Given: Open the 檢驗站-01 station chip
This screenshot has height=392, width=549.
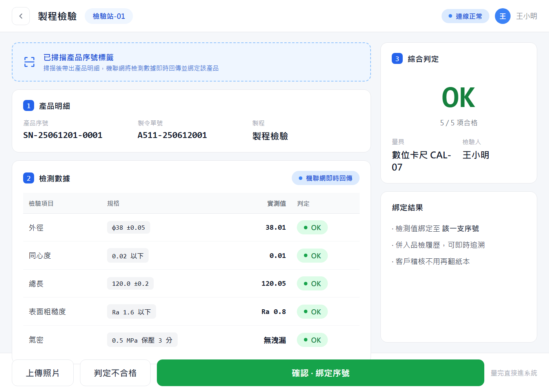Looking at the screenshot, I should tap(109, 16).
